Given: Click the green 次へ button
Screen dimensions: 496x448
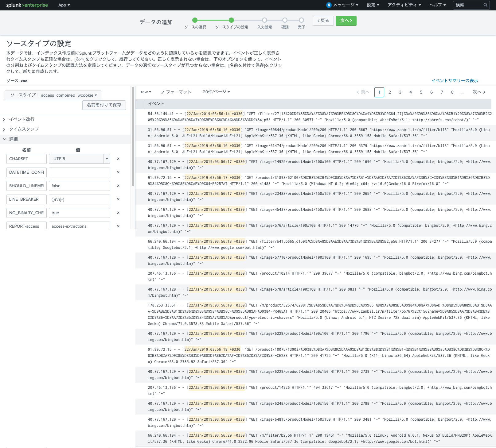Looking at the screenshot, I should [x=346, y=21].
